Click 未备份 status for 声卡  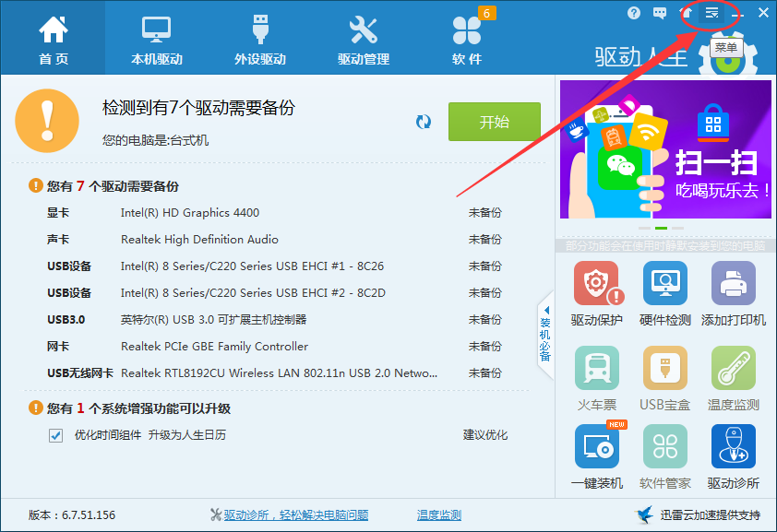point(485,240)
